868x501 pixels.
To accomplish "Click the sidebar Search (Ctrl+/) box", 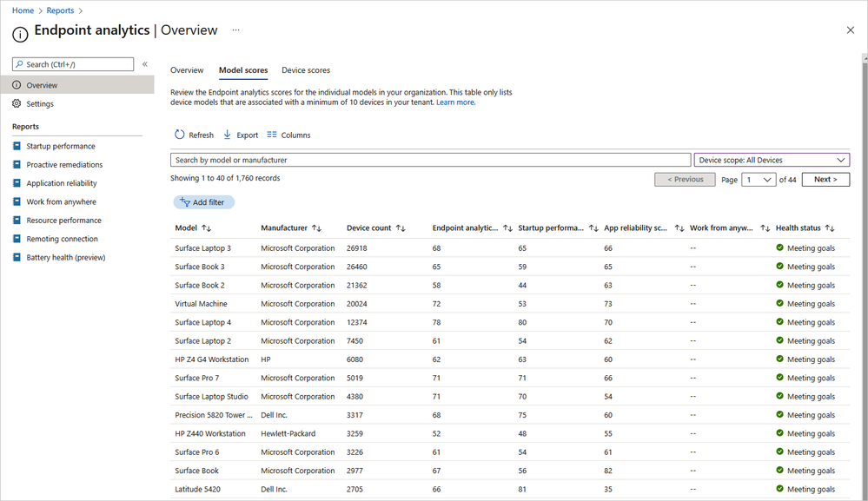I will 73,64.
